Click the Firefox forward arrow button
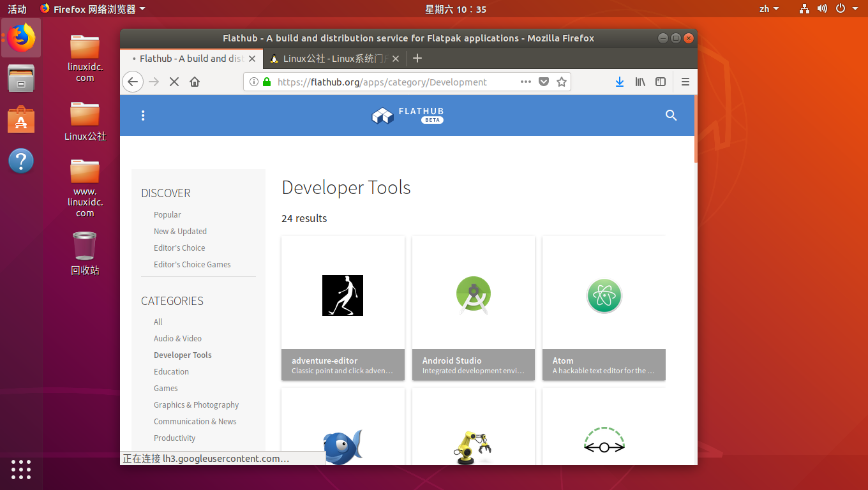This screenshot has height=490, width=868. tap(154, 82)
